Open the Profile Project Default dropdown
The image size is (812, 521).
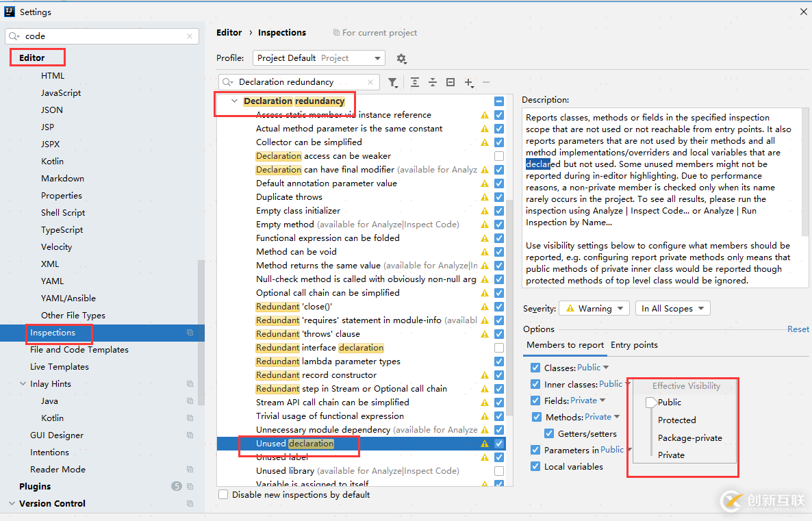(x=318, y=58)
